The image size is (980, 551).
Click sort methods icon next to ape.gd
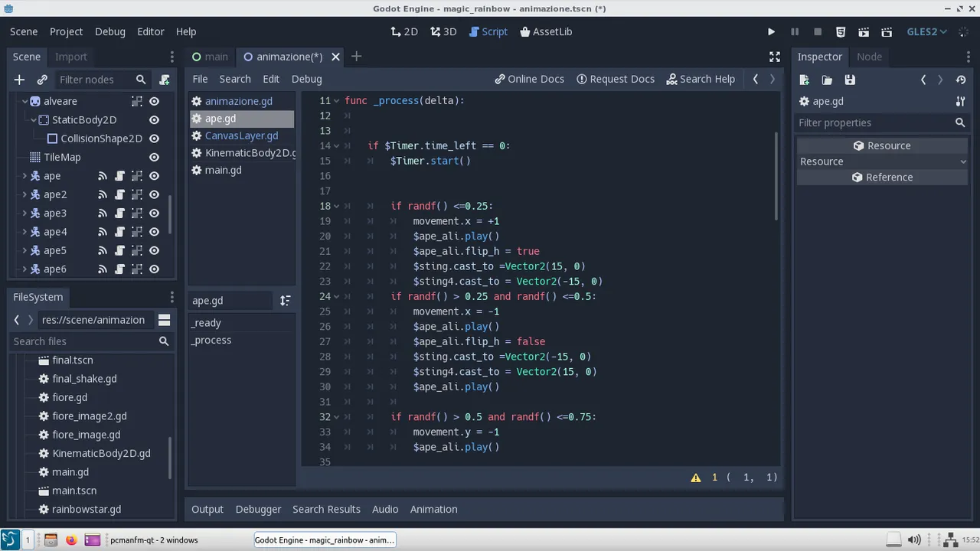285,301
